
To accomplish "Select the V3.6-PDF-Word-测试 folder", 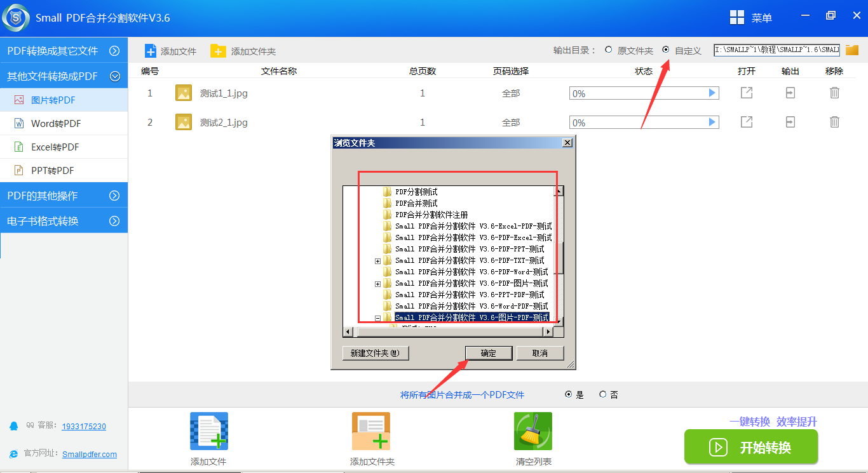I will coord(471,272).
